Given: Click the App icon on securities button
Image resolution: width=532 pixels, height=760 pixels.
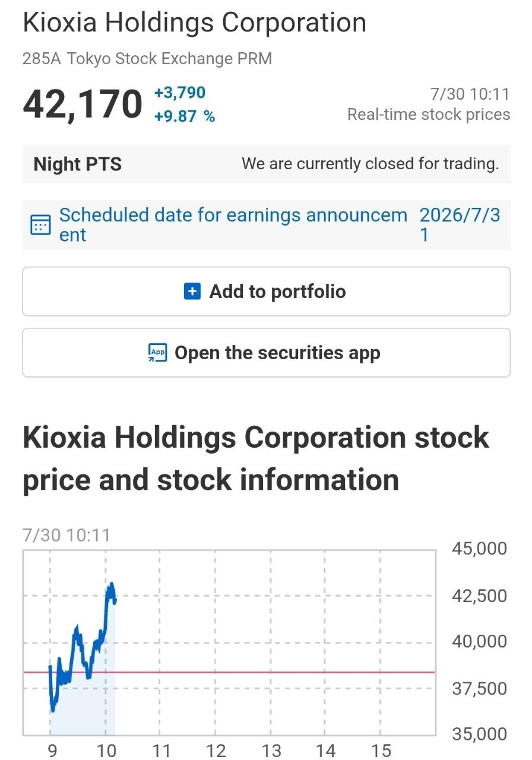Looking at the screenshot, I should point(157,353).
